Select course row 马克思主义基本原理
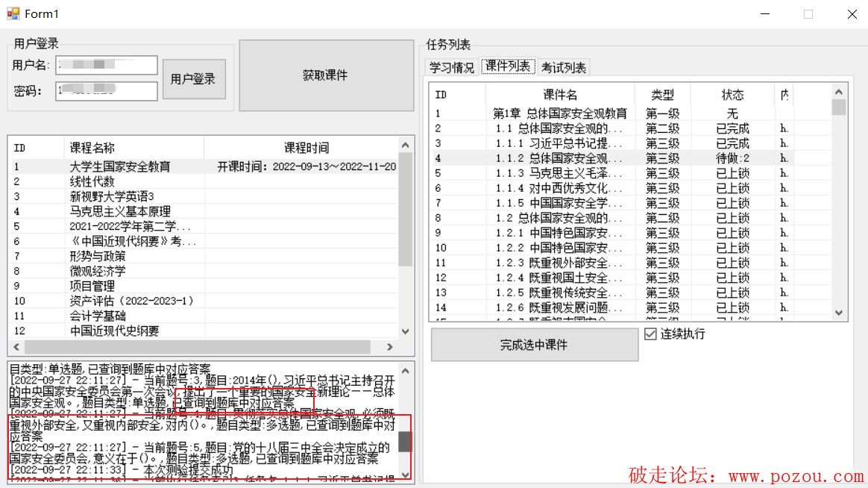 (204, 211)
